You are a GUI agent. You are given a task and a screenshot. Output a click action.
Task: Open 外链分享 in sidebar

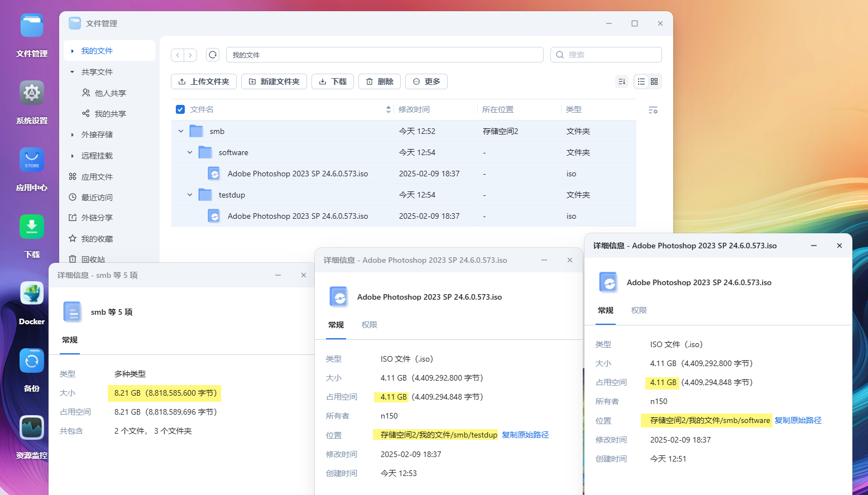click(x=97, y=218)
